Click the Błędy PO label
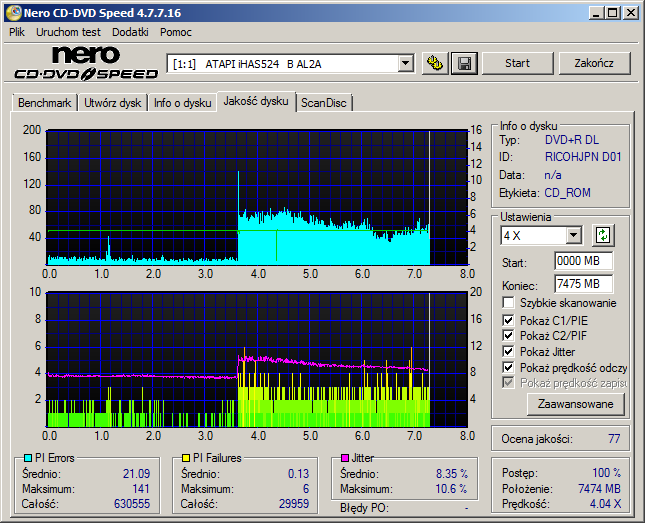Viewport: 645px width, 523px height. (363, 508)
